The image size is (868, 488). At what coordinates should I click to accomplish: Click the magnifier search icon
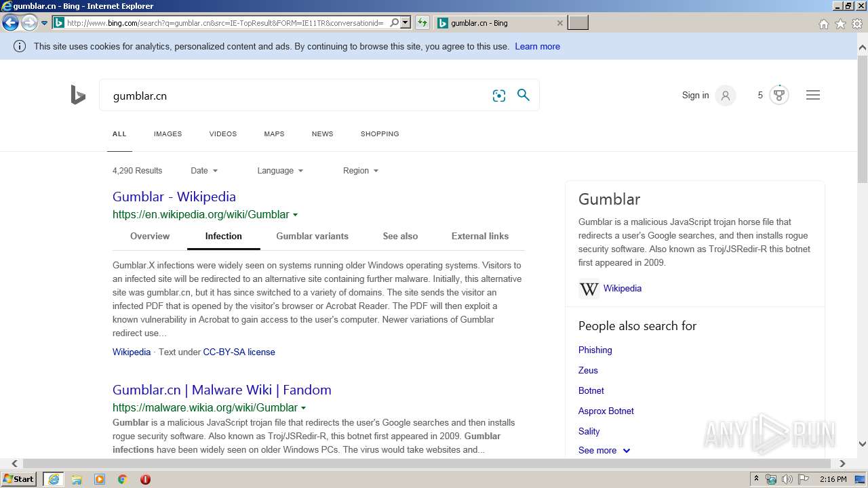[524, 95]
